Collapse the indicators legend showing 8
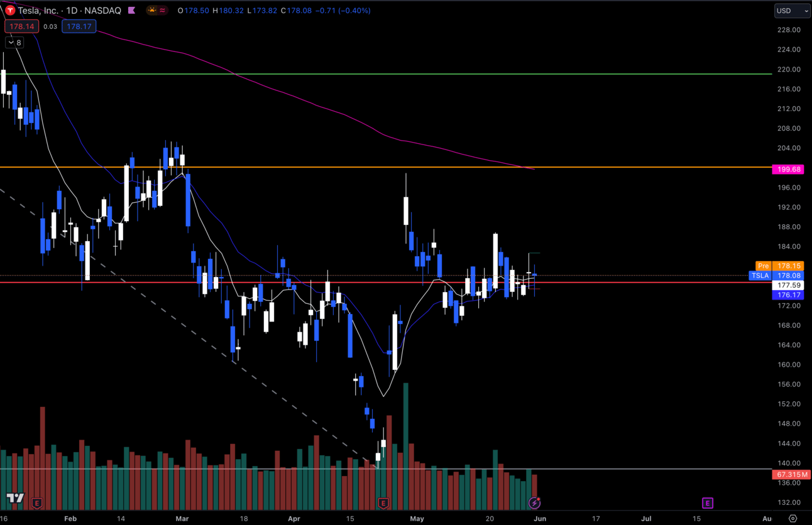 click(14, 43)
